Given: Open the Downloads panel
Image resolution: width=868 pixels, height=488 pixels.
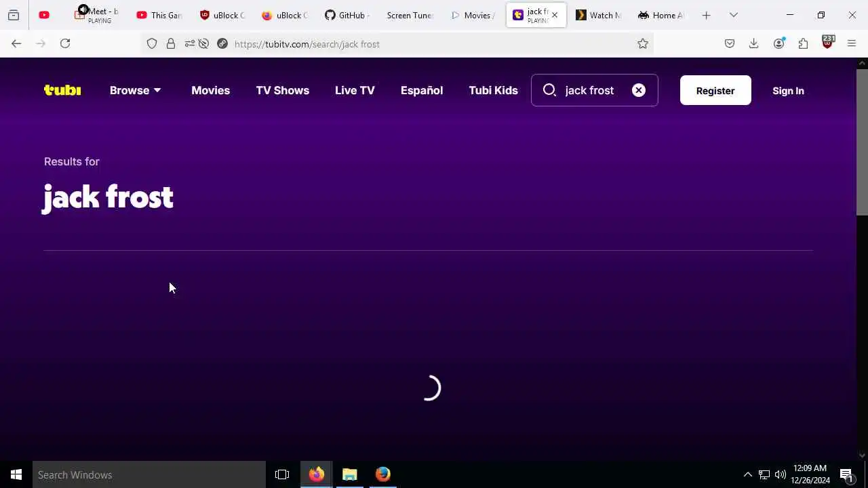Looking at the screenshot, I should coord(753,43).
